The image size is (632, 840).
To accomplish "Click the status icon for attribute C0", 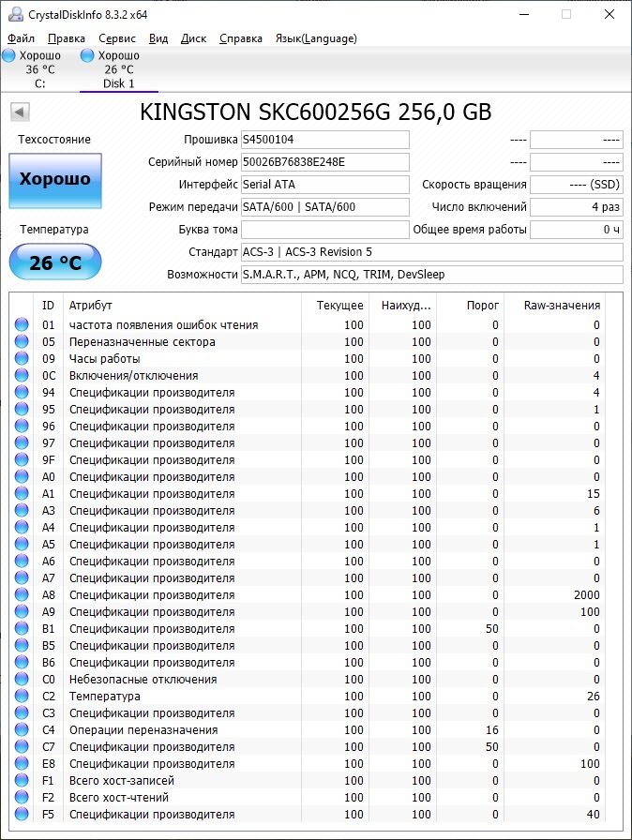I will coord(22,679).
